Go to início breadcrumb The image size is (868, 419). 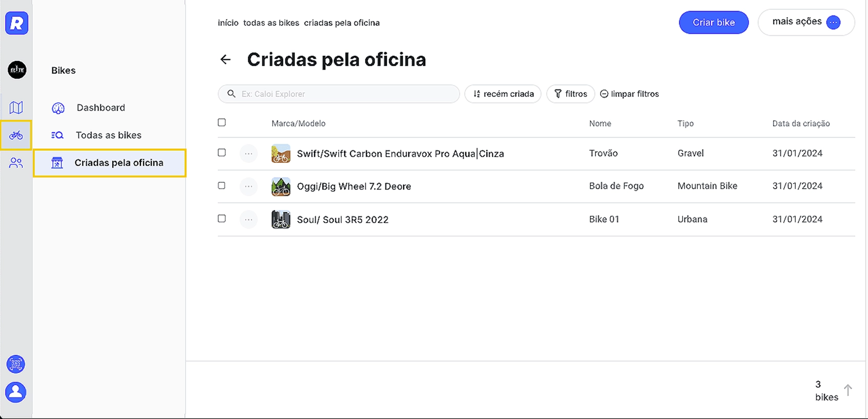tap(228, 23)
